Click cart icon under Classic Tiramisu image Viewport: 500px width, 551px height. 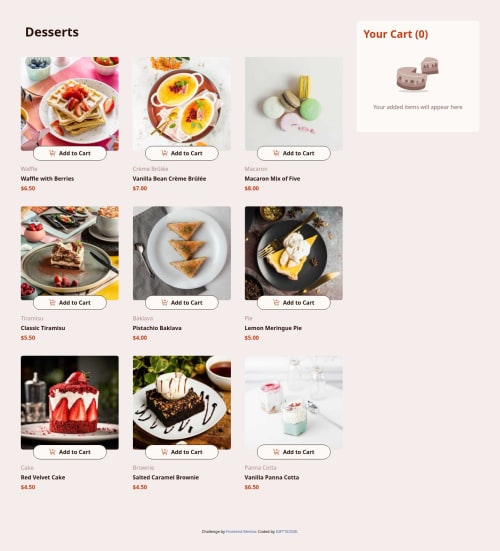click(52, 302)
